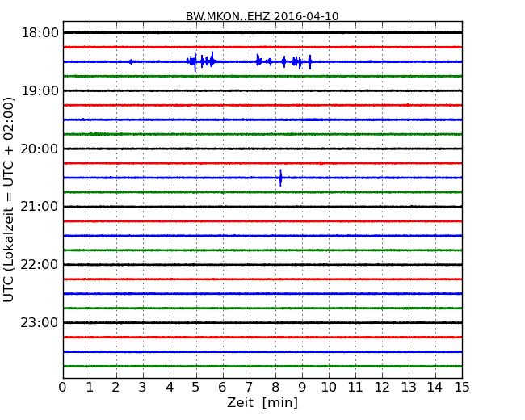The height and width of the screenshot is (420, 525).
Task: Click the x-axis tick label 8
Action: [x=275, y=388]
